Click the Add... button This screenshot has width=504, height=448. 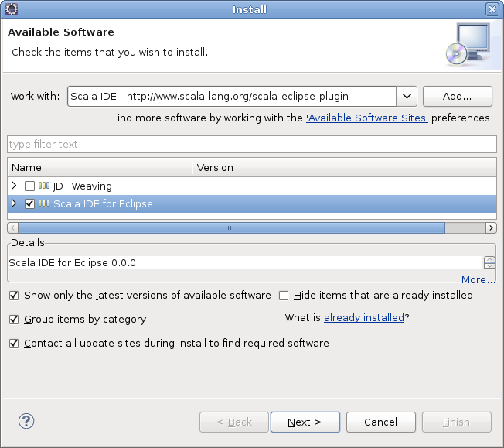[x=458, y=96]
